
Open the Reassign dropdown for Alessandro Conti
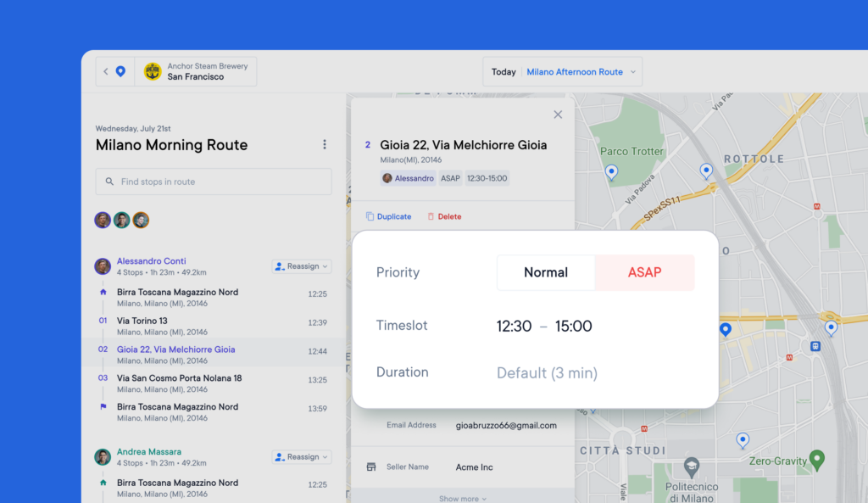tap(301, 265)
